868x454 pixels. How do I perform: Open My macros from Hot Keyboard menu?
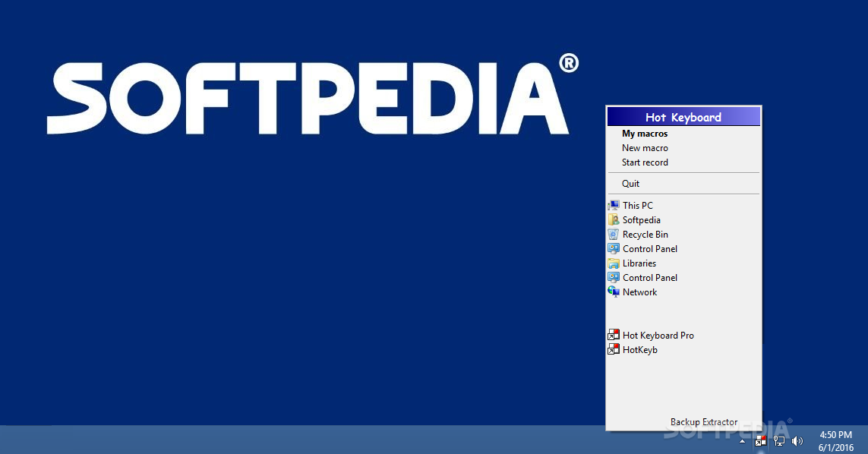[x=645, y=134]
